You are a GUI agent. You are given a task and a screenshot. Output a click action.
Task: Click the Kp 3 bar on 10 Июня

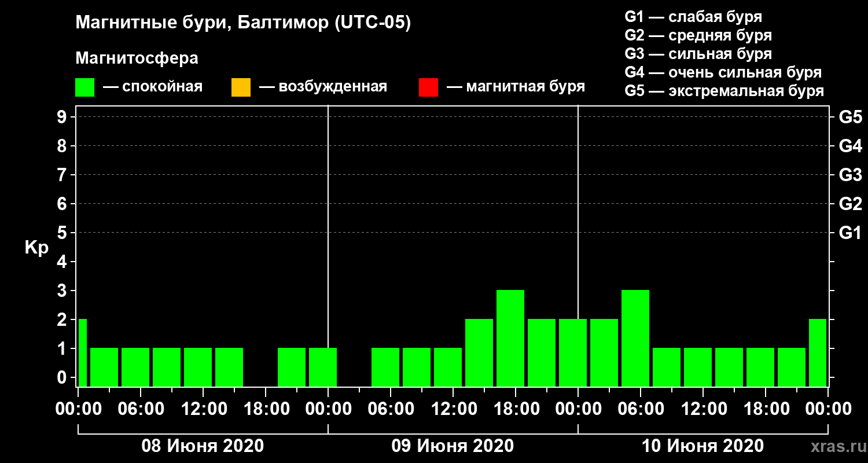click(x=635, y=338)
